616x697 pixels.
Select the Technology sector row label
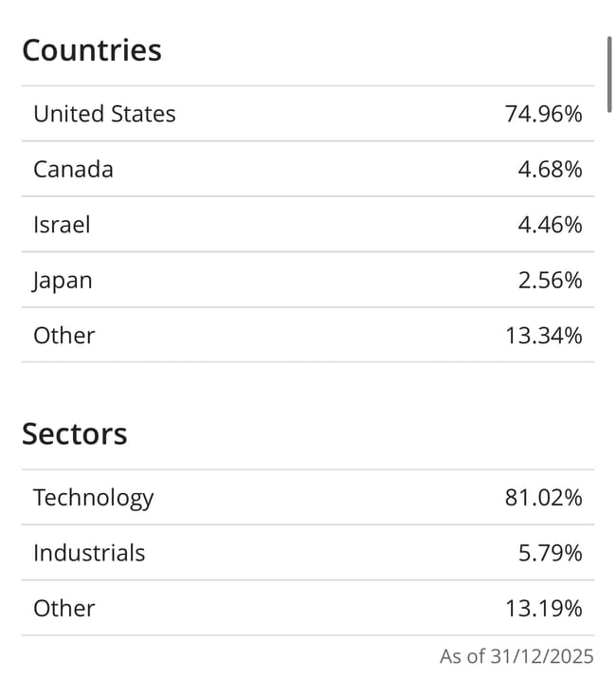coord(93,498)
